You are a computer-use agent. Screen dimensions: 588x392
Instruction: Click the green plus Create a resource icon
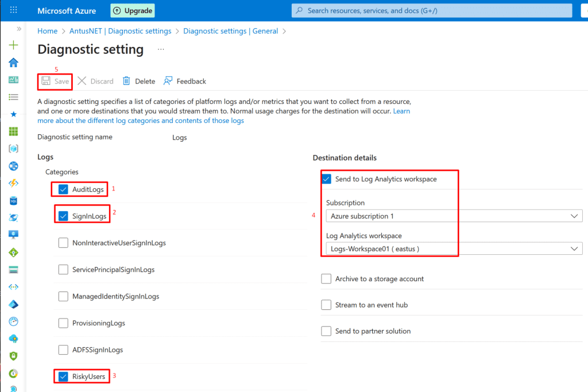click(x=14, y=45)
